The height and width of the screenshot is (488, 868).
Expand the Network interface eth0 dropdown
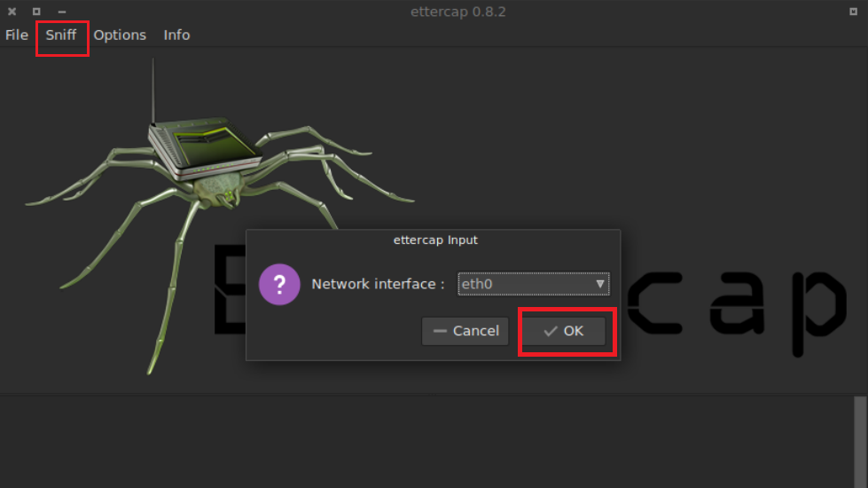pos(534,284)
